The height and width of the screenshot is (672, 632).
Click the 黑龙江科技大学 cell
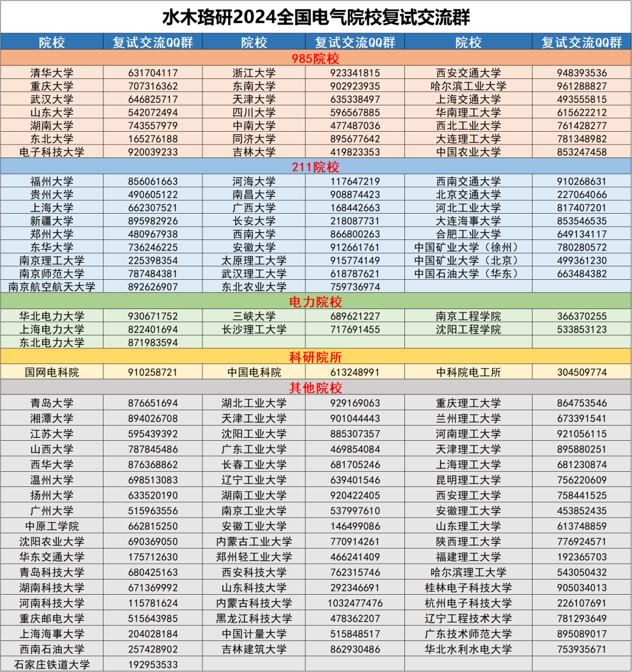click(x=254, y=619)
